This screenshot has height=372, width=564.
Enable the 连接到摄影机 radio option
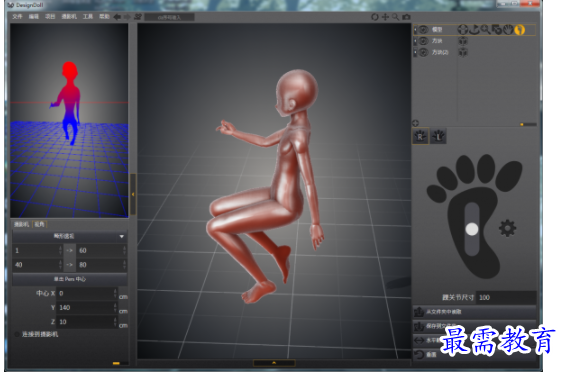(x=17, y=334)
